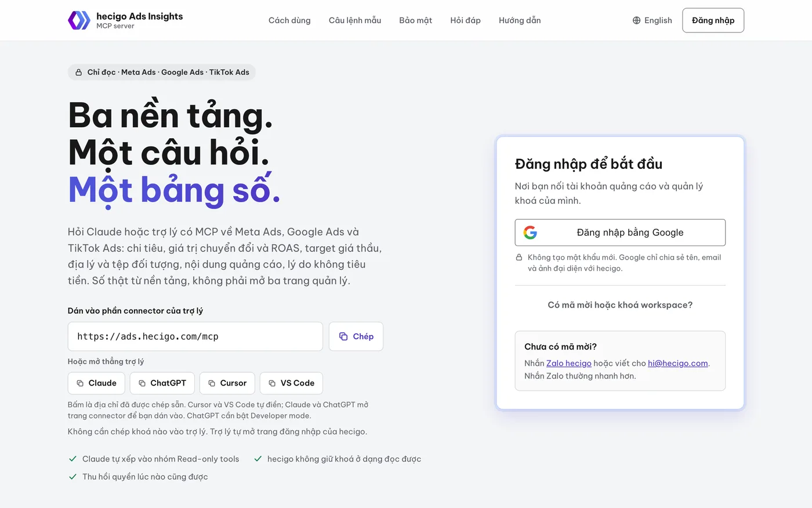Open the Hướng dẫn nav link
812x508 pixels.
pos(520,20)
